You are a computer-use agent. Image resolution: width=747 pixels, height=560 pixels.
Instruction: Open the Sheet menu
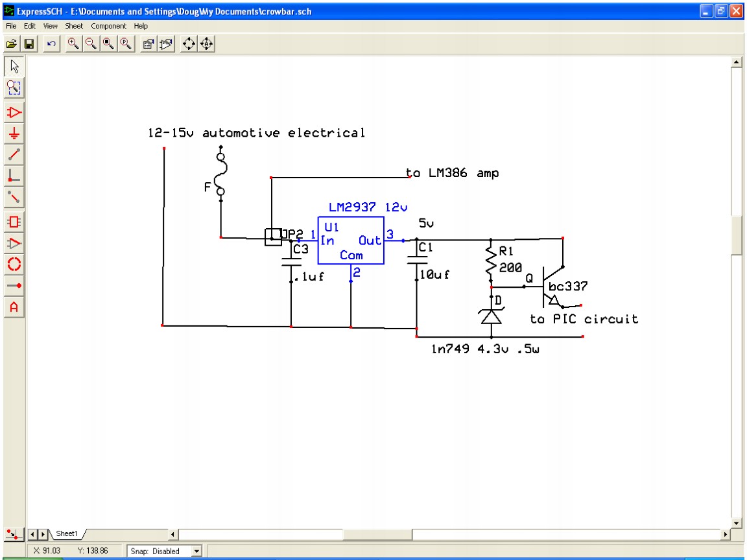coord(74,26)
